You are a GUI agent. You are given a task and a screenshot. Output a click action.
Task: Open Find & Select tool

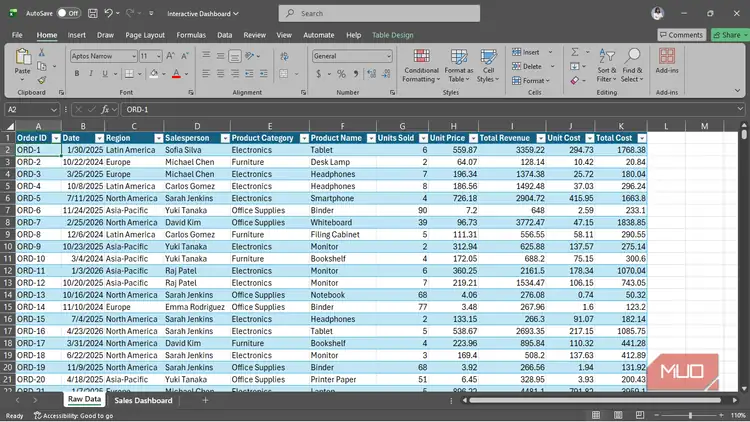point(632,66)
